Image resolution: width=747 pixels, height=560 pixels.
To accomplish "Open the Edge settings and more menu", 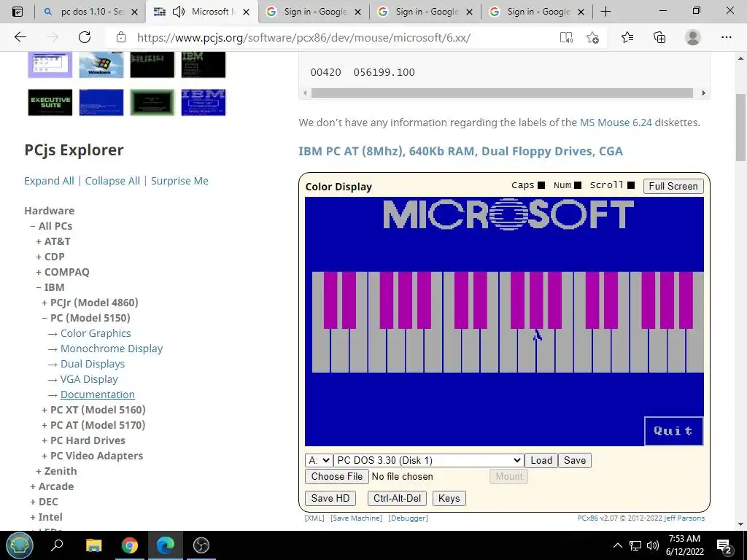I will [x=726, y=37].
